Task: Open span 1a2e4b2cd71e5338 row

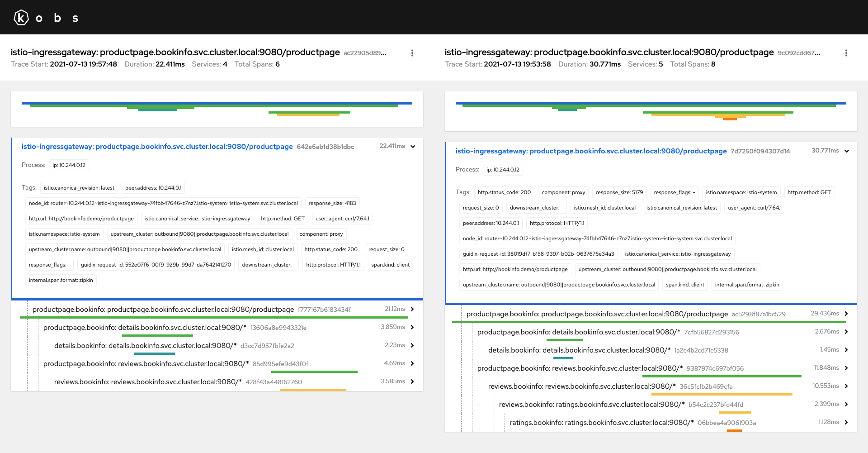Action: pos(651,350)
